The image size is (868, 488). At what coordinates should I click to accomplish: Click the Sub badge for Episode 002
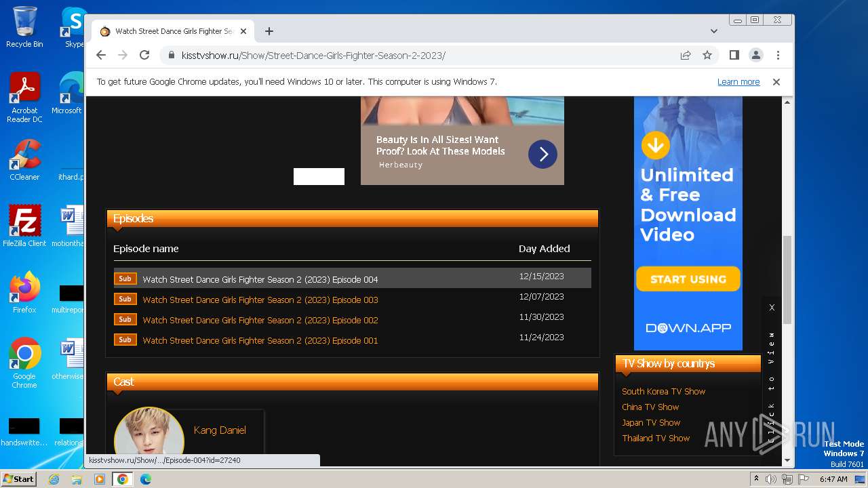pyautogui.click(x=125, y=319)
